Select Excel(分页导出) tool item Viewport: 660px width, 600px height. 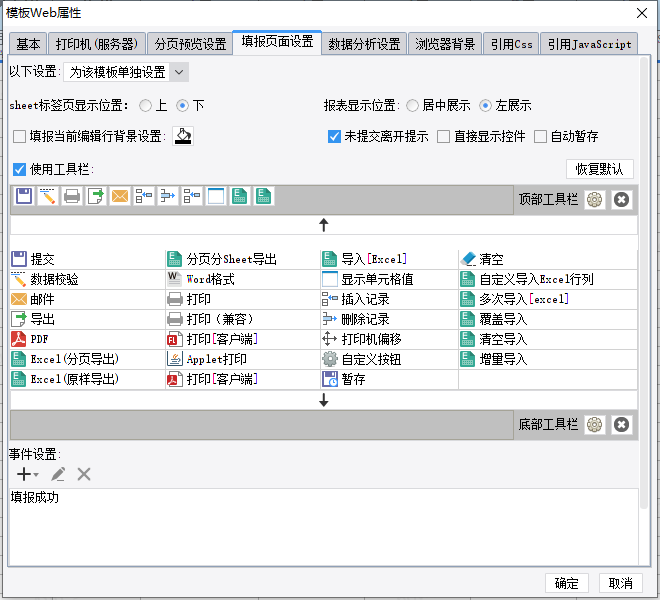88,359
